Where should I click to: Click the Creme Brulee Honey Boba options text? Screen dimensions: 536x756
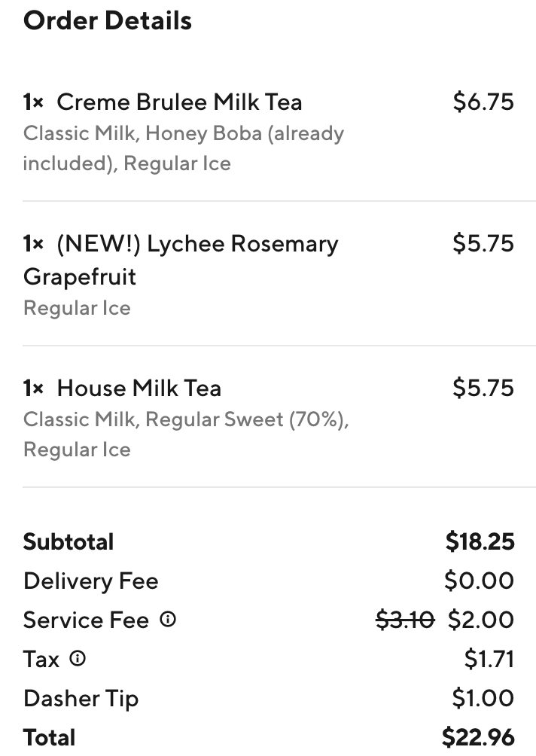click(183, 148)
